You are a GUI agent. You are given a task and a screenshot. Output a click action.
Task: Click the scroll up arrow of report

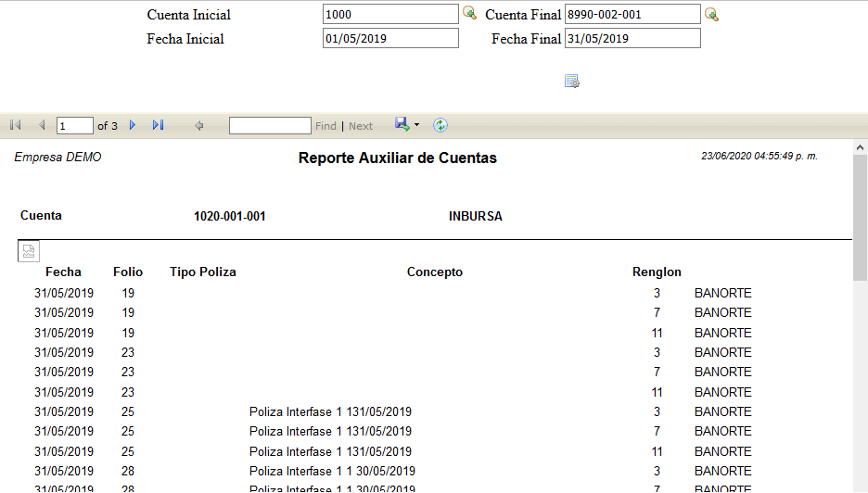pos(860,147)
